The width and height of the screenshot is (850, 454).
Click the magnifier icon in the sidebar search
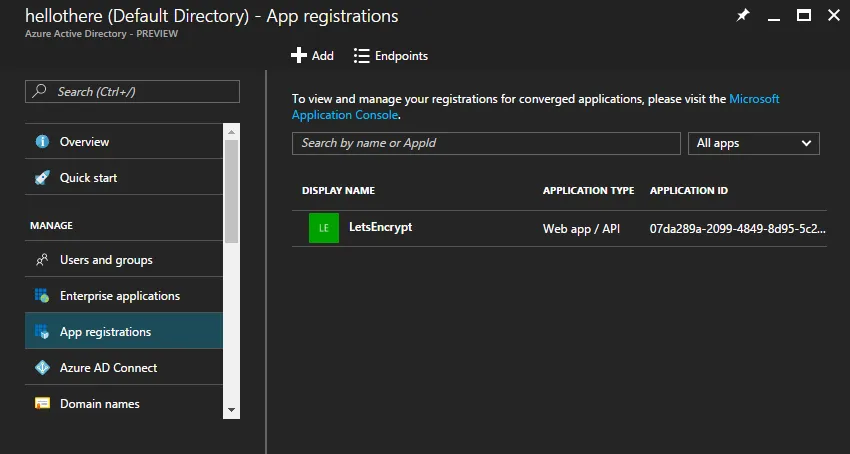coord(39,91)
